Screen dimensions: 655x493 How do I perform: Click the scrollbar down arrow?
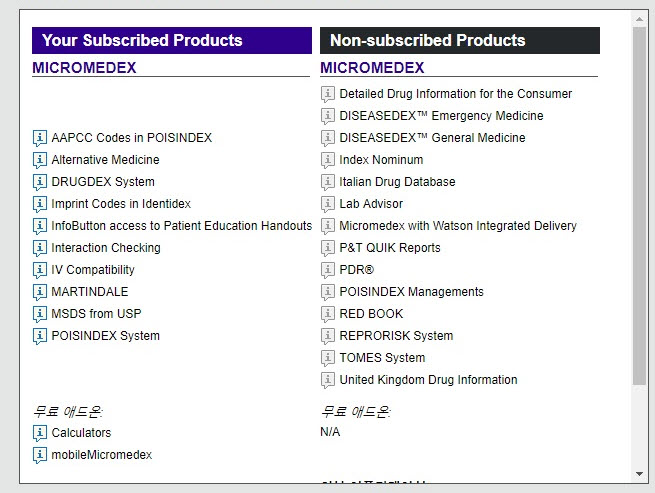click(640, 473)
